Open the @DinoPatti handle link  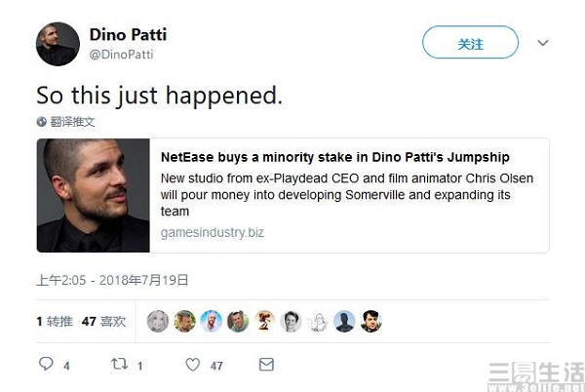point(121,55)
